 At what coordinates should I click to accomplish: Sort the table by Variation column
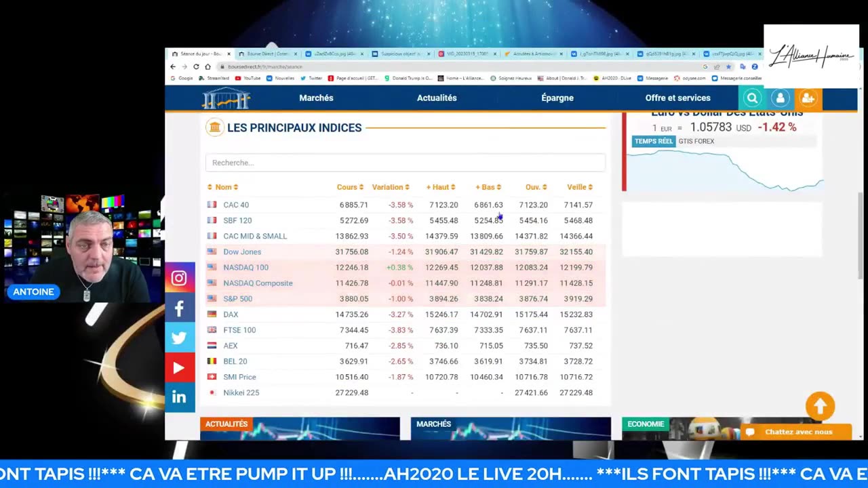click(391, 187)
